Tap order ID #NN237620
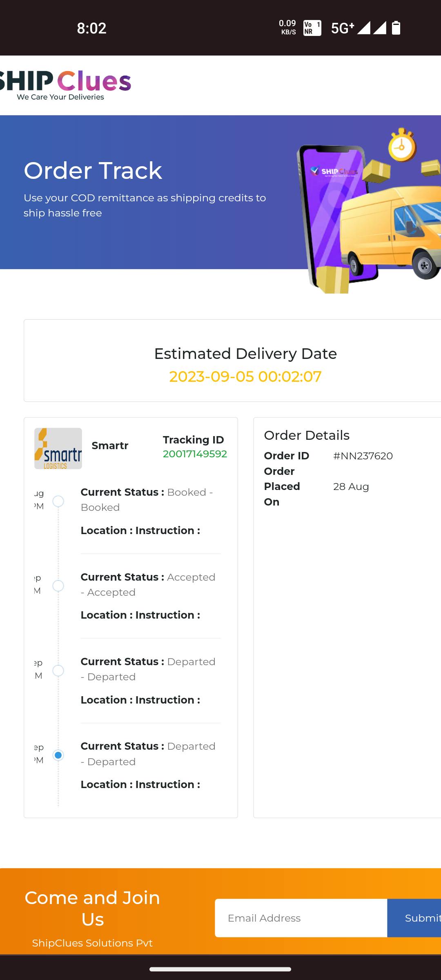 tap(363, 456)
